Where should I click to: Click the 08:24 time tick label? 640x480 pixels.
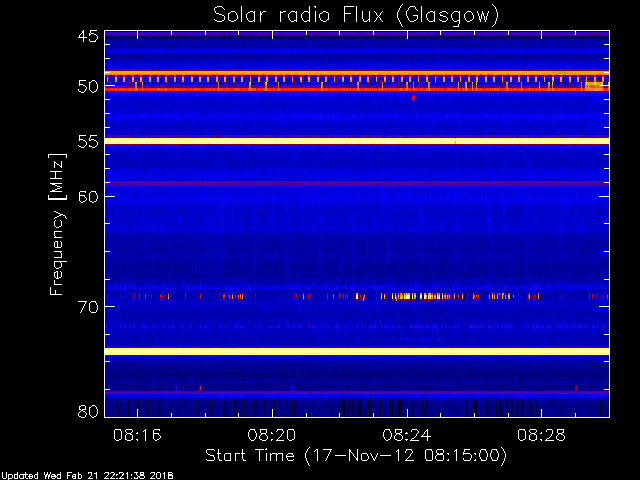click(407, 435)
